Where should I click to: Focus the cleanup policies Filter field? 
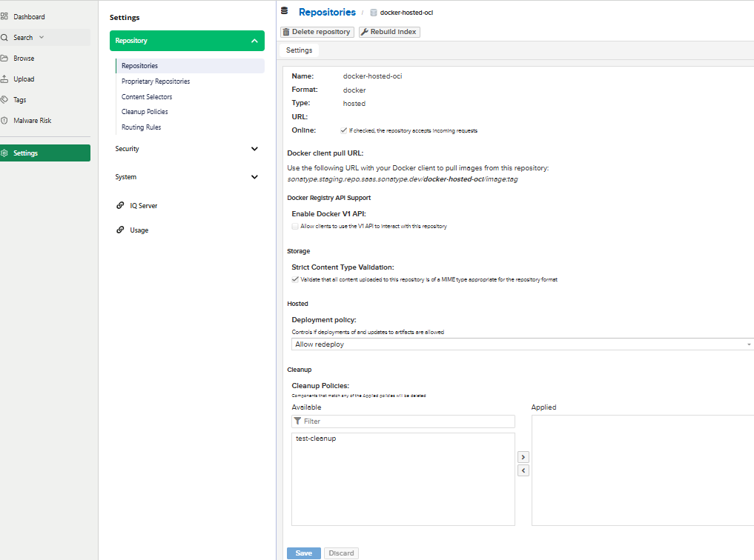coord(403,421)
